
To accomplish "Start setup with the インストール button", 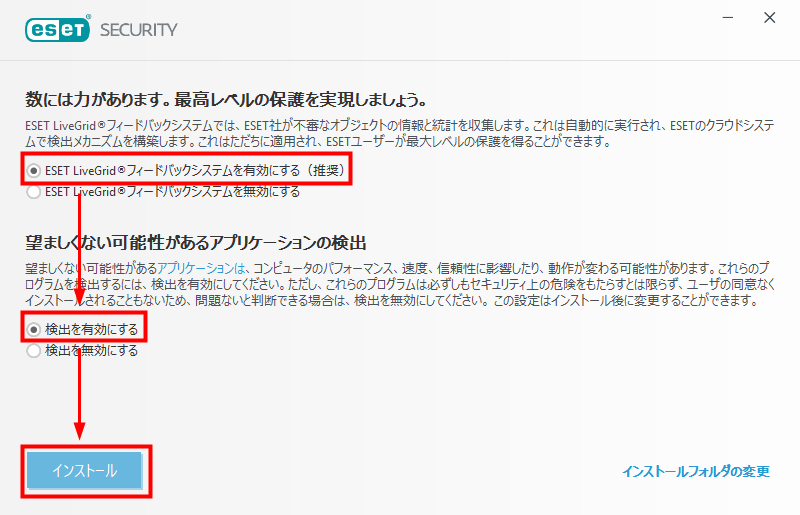I will point(85,470).
